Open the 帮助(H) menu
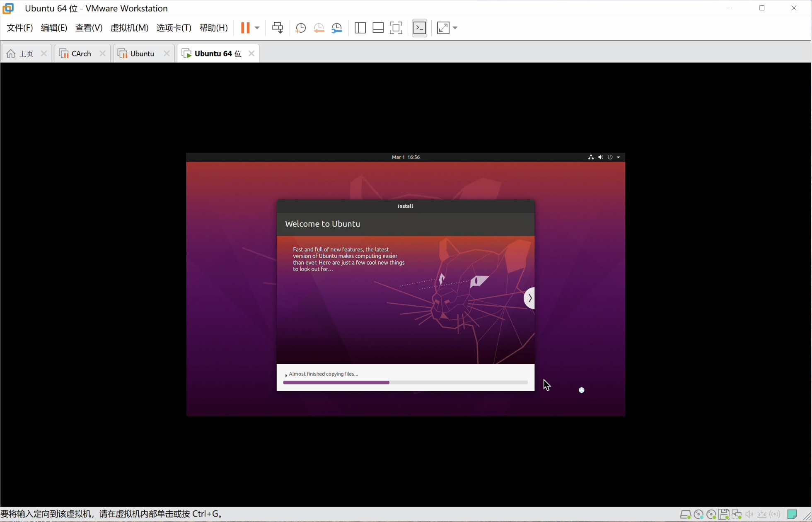The width and height of the screenshot is (812, 522). click(x=213, y=28)
